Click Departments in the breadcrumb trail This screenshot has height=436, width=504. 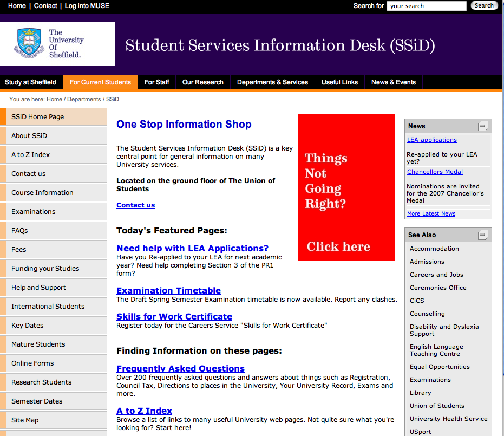84,99
